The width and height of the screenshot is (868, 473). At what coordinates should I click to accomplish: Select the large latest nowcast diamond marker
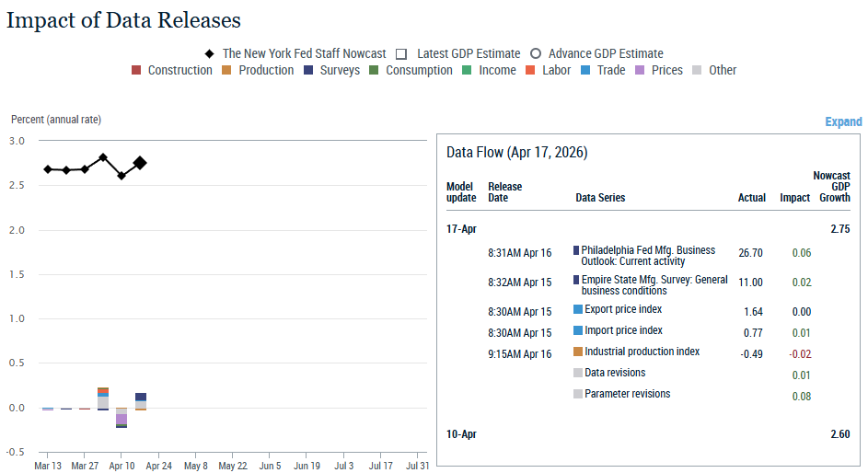(x=140, y=163)
